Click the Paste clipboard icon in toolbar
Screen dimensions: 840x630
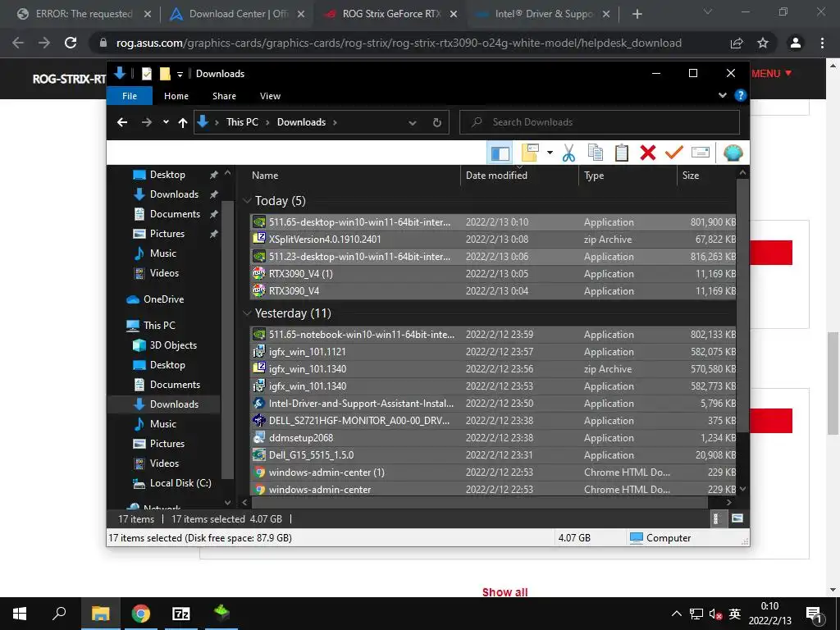[622, 153]
